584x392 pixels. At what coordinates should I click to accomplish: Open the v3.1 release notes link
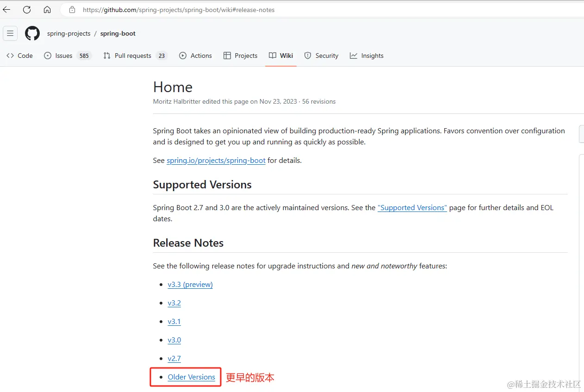[174, 321]
